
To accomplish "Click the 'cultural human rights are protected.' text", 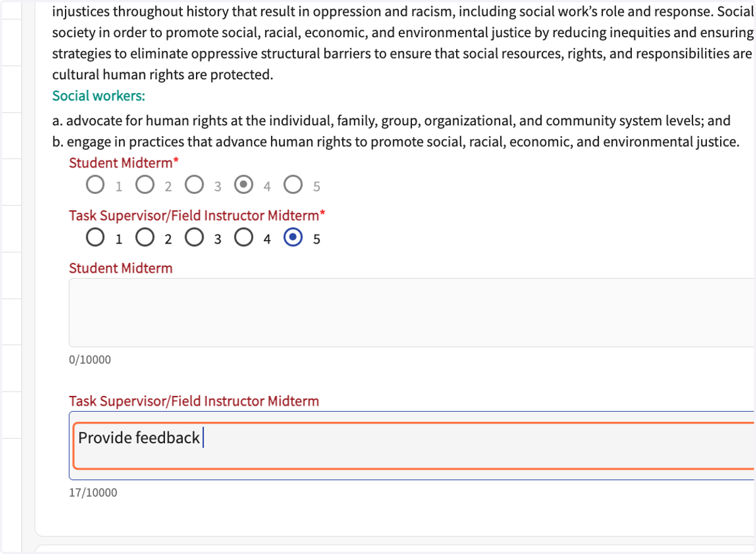I will [x=163, y=75].
